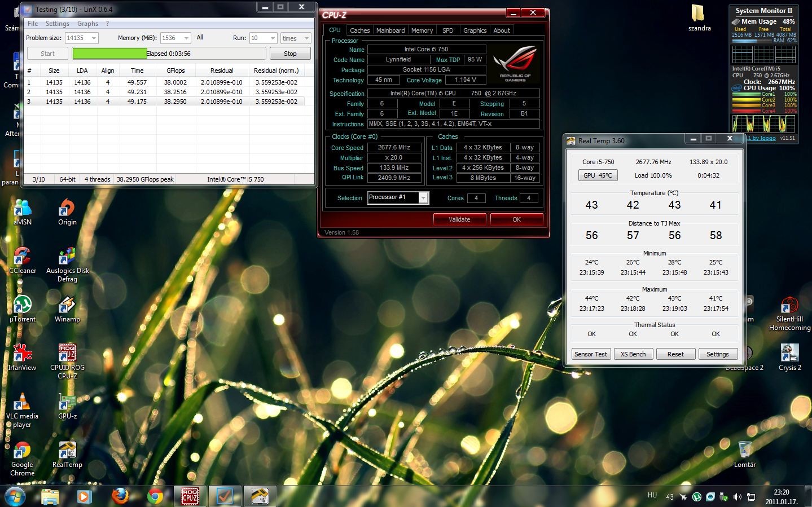This screenshot has width=812, height=507.
Task: Open SilentHill Homecoming desktop shortcut
Action: 789,314
